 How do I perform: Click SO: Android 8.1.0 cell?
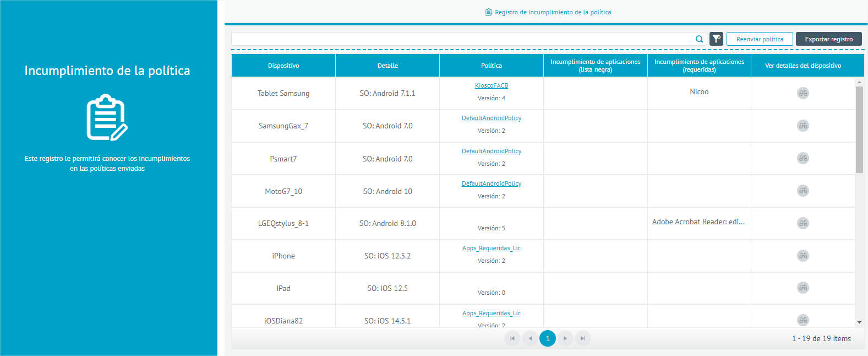[x=387, y=223]
